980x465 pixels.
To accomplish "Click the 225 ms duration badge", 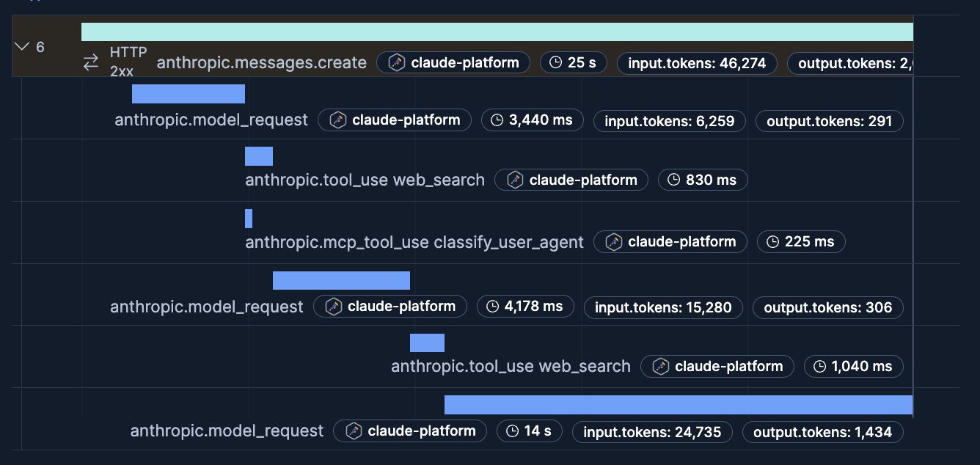I will 802,241.
